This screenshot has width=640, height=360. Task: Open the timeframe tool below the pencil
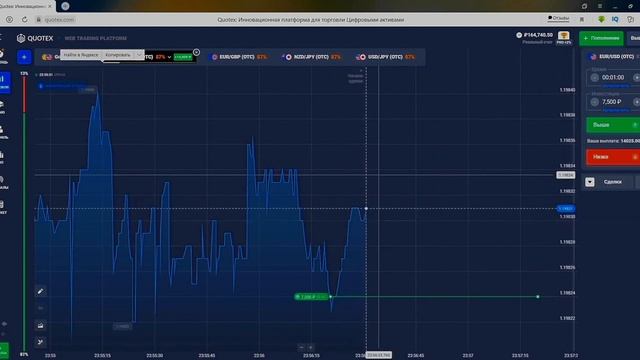[x=40, y=308]
